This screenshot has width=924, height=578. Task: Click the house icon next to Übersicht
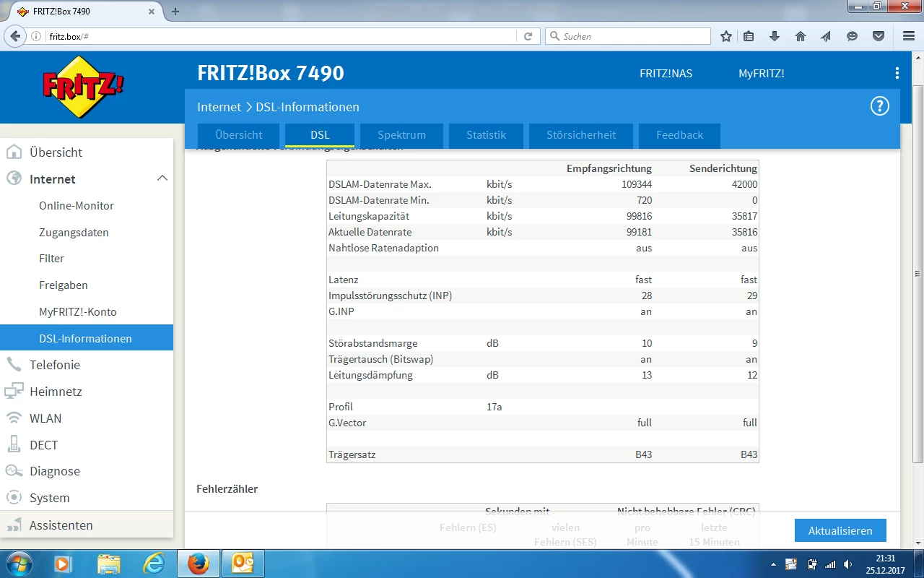click(x=14, y=152)
